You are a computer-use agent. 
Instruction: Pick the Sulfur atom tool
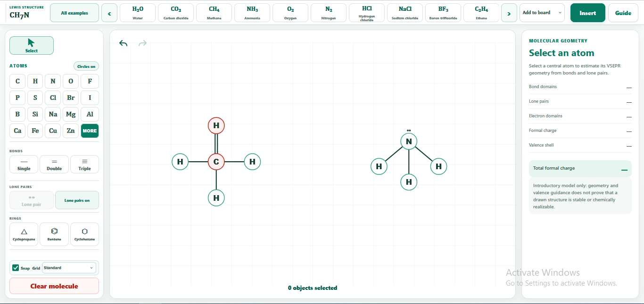tap(35, 98)
